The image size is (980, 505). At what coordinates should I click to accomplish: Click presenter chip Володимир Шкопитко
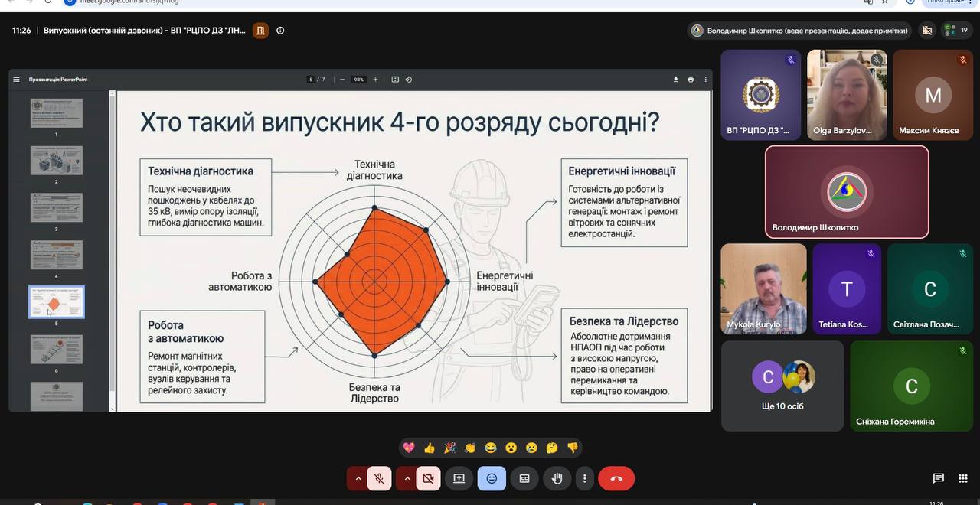coord(799,31)
